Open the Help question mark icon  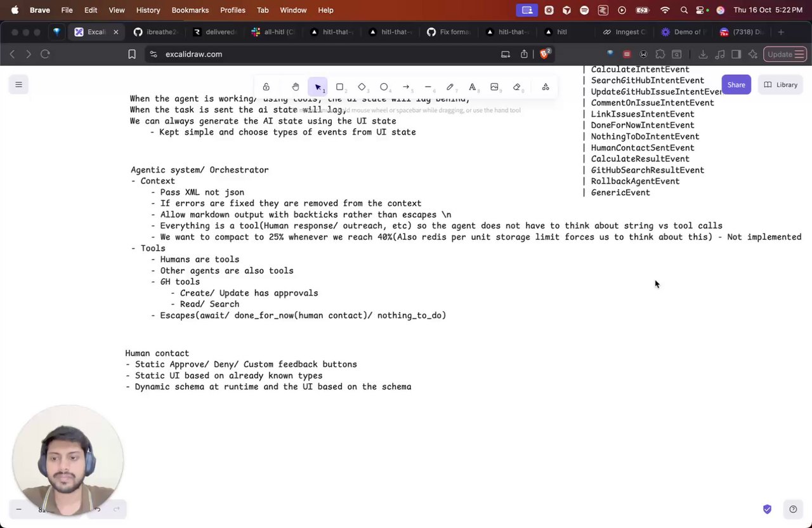793,509
